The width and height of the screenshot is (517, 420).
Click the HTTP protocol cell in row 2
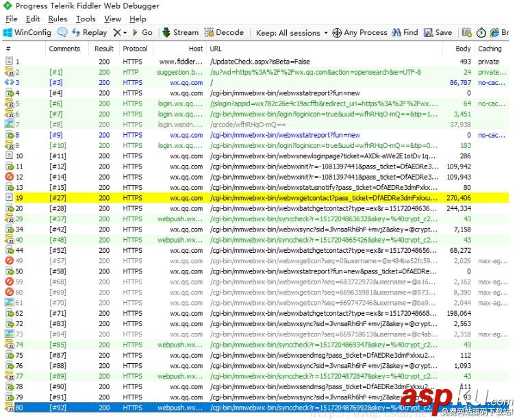(x=131, y=72)
